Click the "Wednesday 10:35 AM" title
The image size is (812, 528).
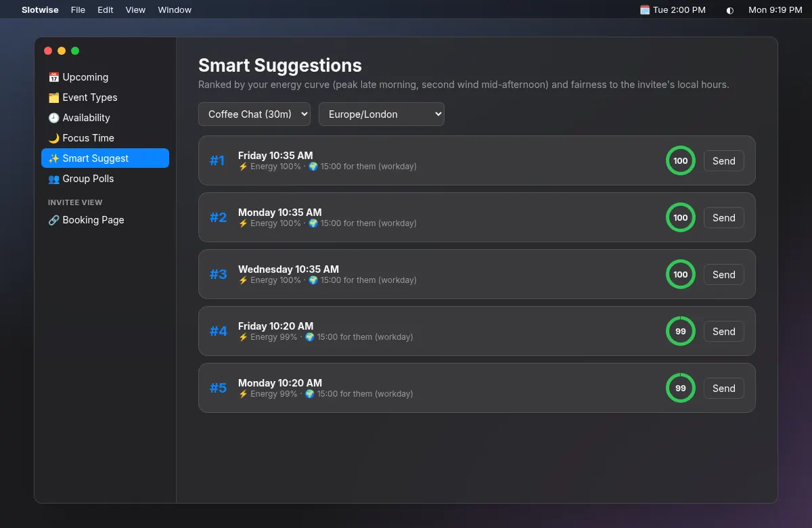(288, 269)
